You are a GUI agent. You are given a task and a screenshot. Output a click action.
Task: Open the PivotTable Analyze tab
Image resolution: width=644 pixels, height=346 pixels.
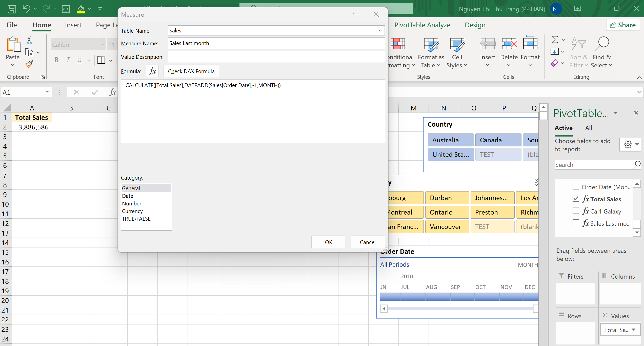[x=422, y=25]
